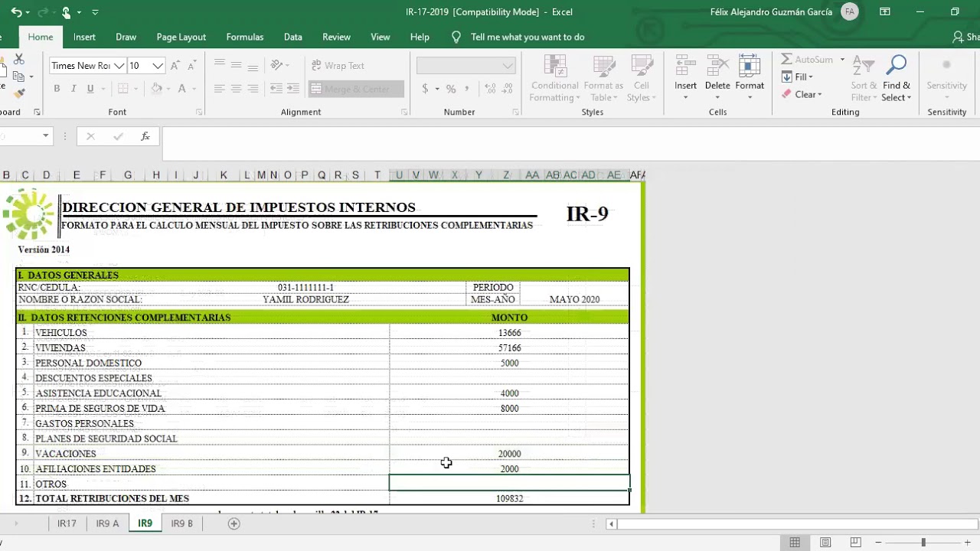Click the Bottom Align icon
This screenshot has width=980, height=551.
coord(253,65)
